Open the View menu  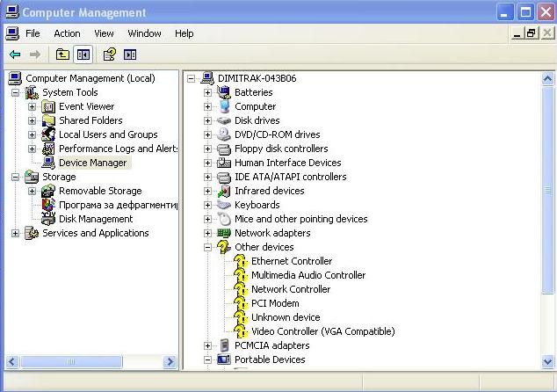coord(105,33)
